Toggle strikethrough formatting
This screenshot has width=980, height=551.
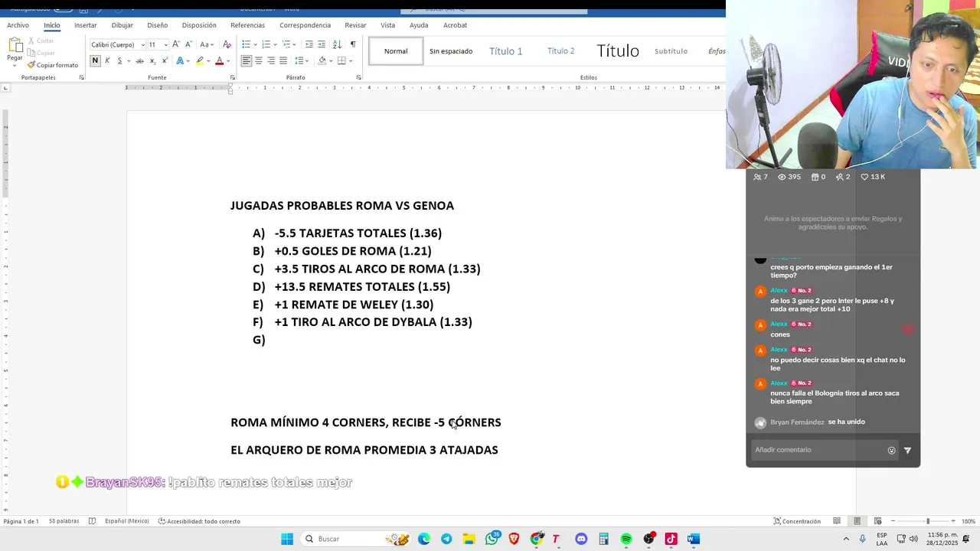click(139, 60)
